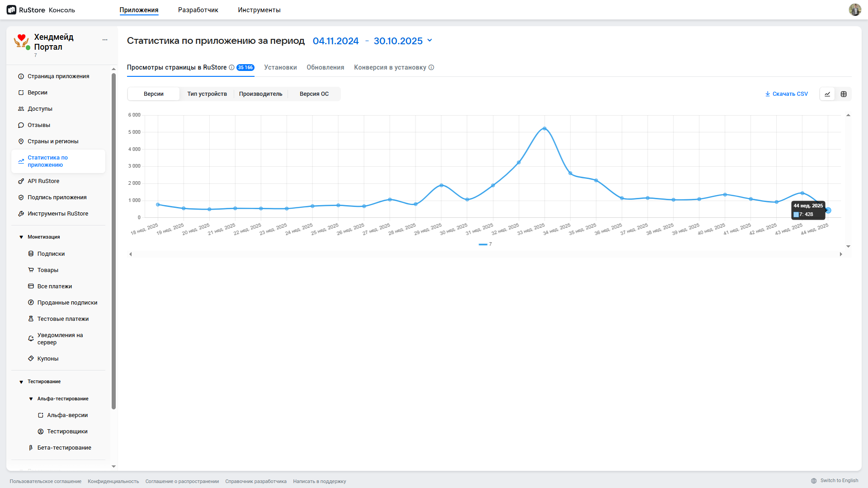Click chart horizontal scrollbar right arrow

click(x=841, y=254)
